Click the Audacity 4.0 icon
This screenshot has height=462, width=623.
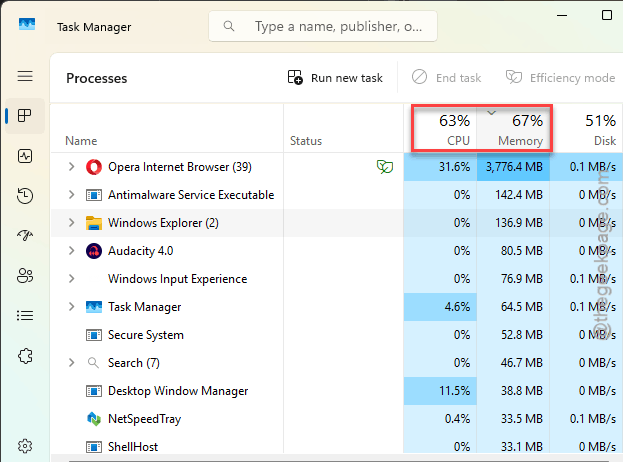pos(94,251)
